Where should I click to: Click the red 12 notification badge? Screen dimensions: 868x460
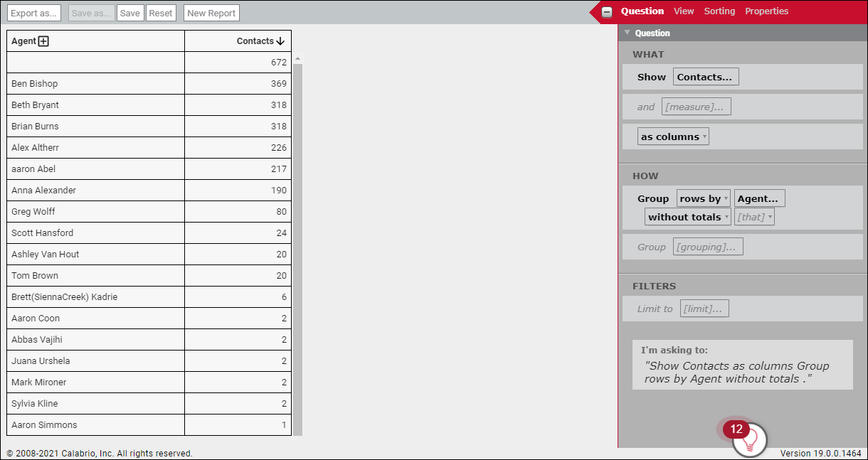(736, 429)
